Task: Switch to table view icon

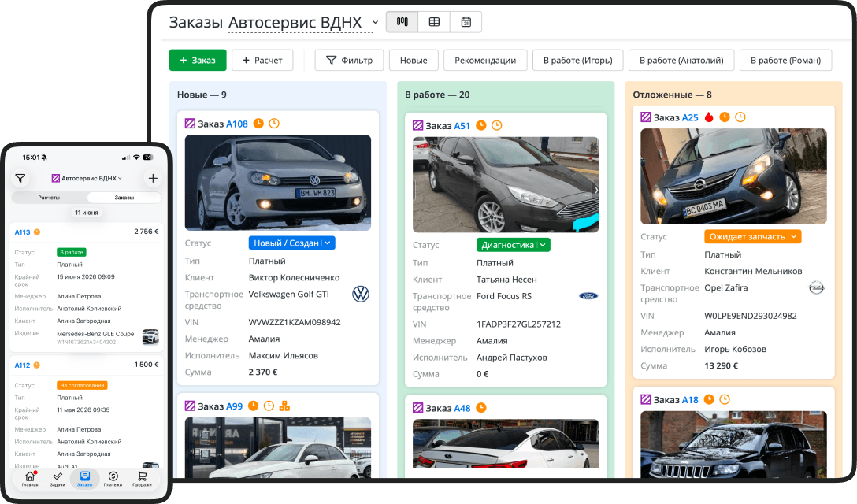Action: (x=434, y=22)
